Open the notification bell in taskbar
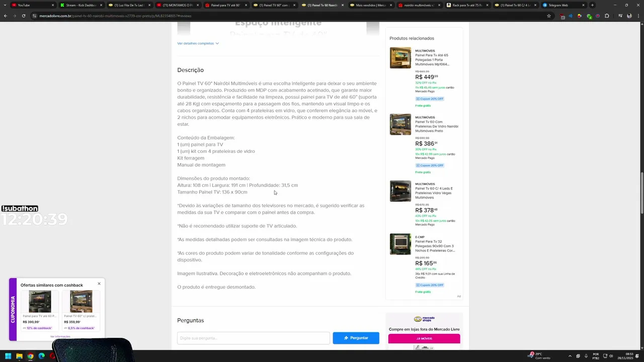644x362 pixels. [637, 356]
